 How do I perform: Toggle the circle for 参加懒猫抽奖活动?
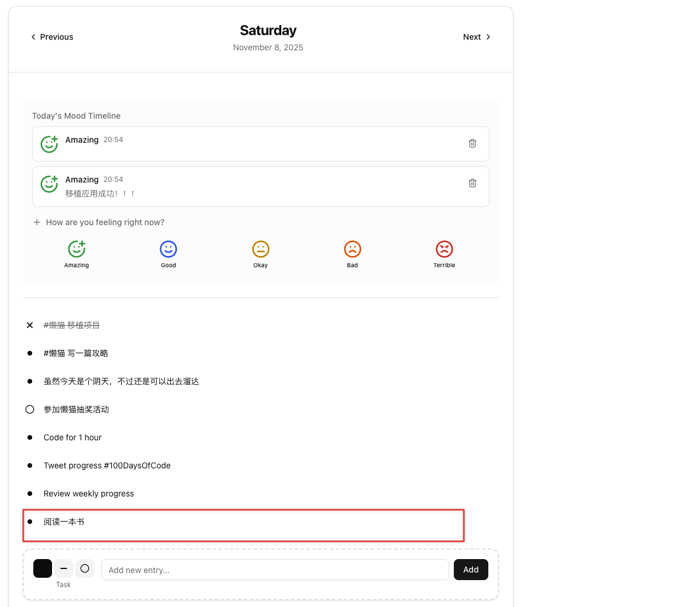pyautogui.click(x=30, y=409)
